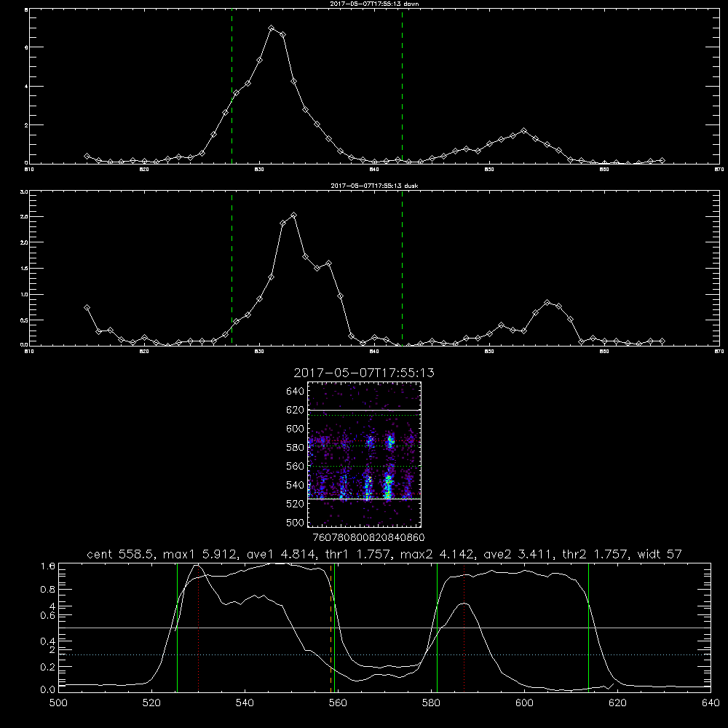Viewport: 728px width, 728px height.
Task: Click the spectrogram x-axis label string '760780800820840860'
Action: (x=368, y=537)
